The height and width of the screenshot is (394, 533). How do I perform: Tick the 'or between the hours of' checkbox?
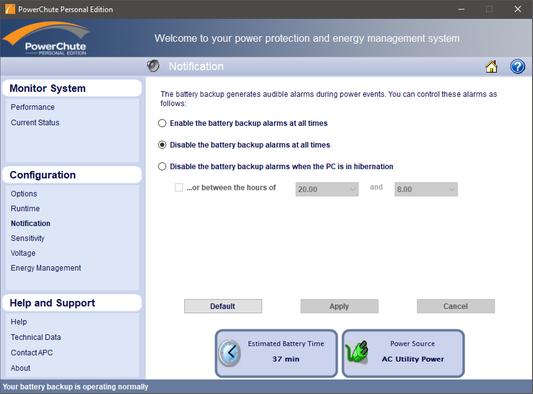click(179, 188)
